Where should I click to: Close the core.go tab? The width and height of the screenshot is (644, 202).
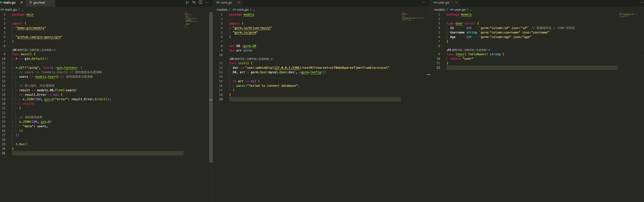(239, 2)
